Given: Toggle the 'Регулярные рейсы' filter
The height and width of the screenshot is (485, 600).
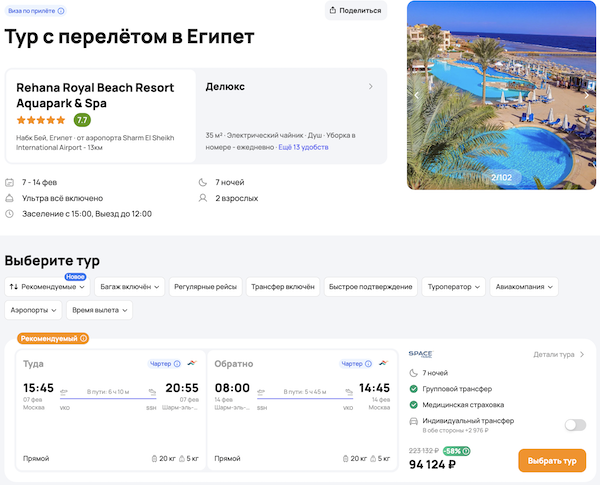Looking at the screenshot, I should 207,287.
